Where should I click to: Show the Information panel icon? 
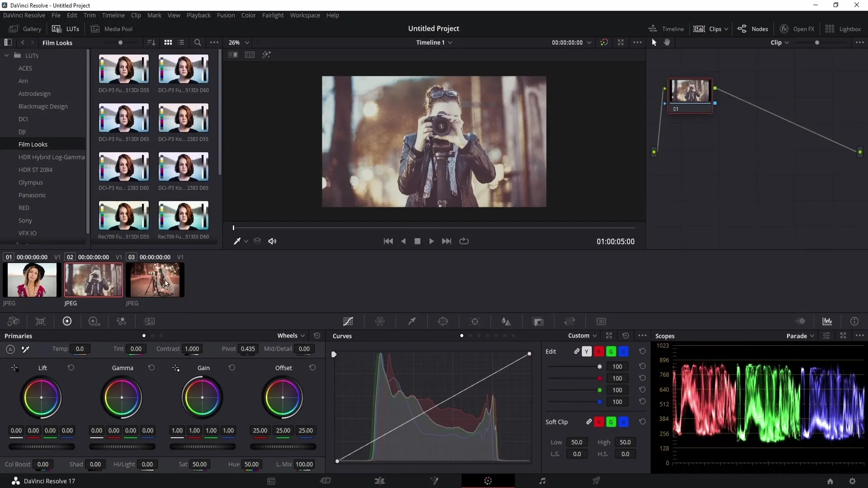(854, 321)
